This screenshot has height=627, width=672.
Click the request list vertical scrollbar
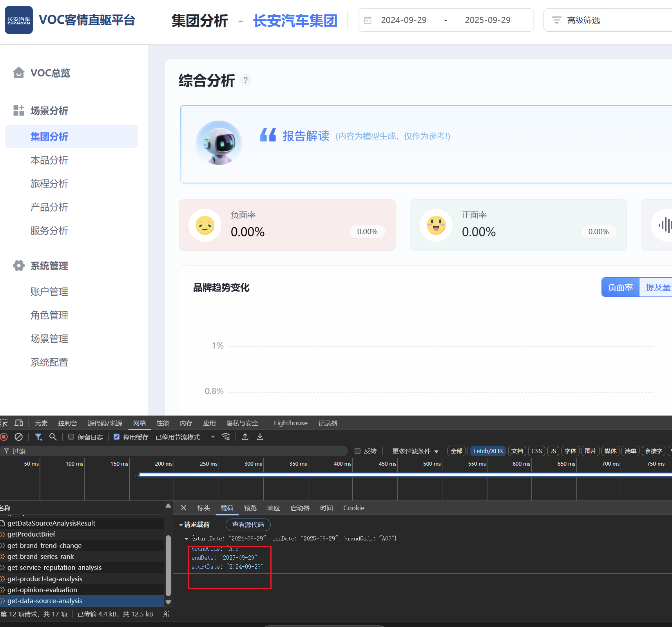coord(168,564)
